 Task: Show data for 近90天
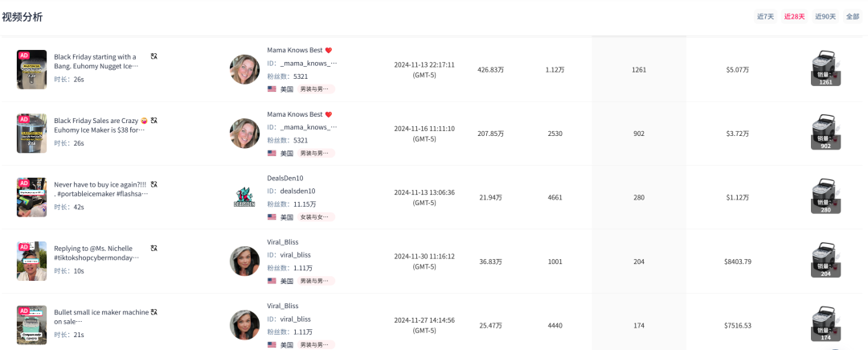click(825, 16)
